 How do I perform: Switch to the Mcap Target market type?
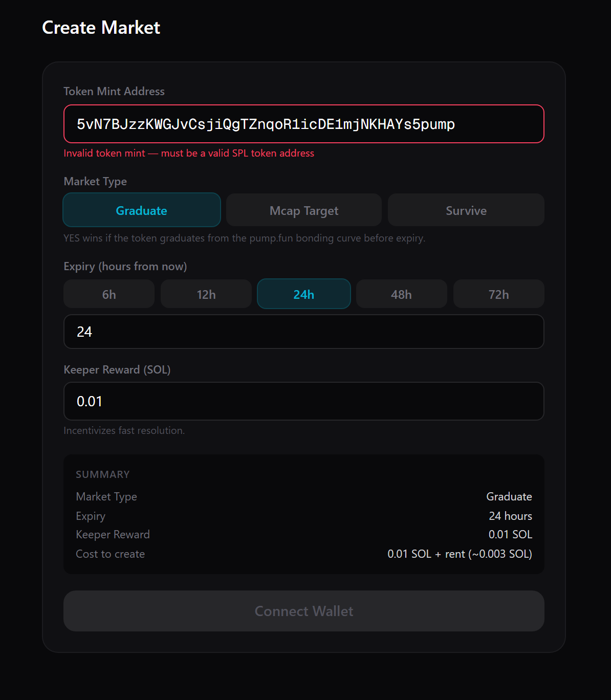(303, 210)
